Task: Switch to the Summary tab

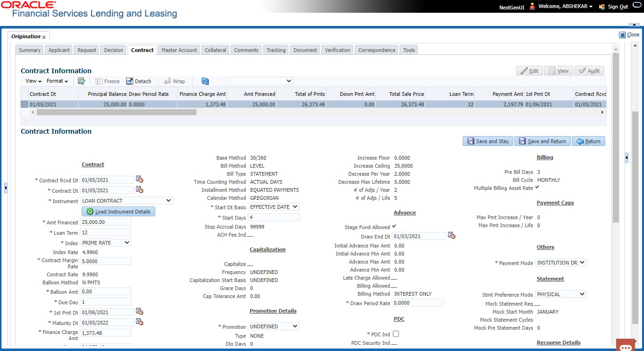Action: [x=30, y=50]
